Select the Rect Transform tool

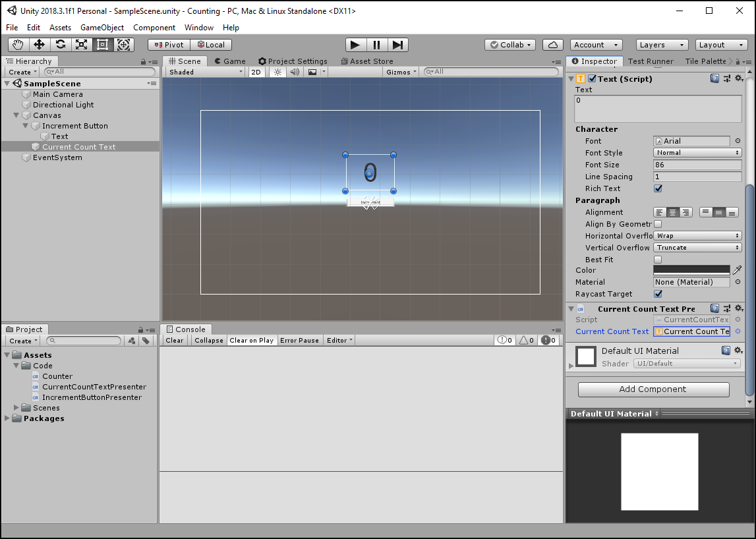tap(102, 45)
